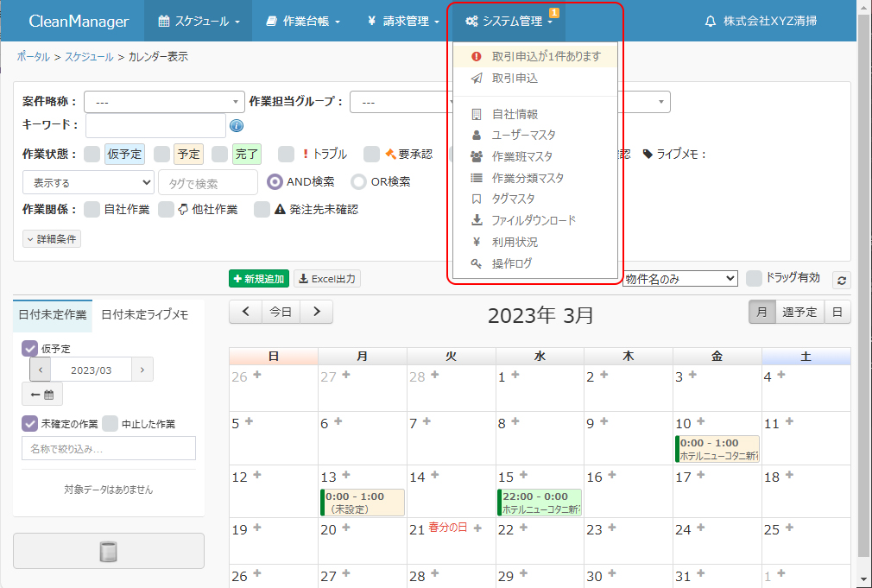Click the Excel出力 button
This screenshot has width=872, height=588.
coord(327,278)
